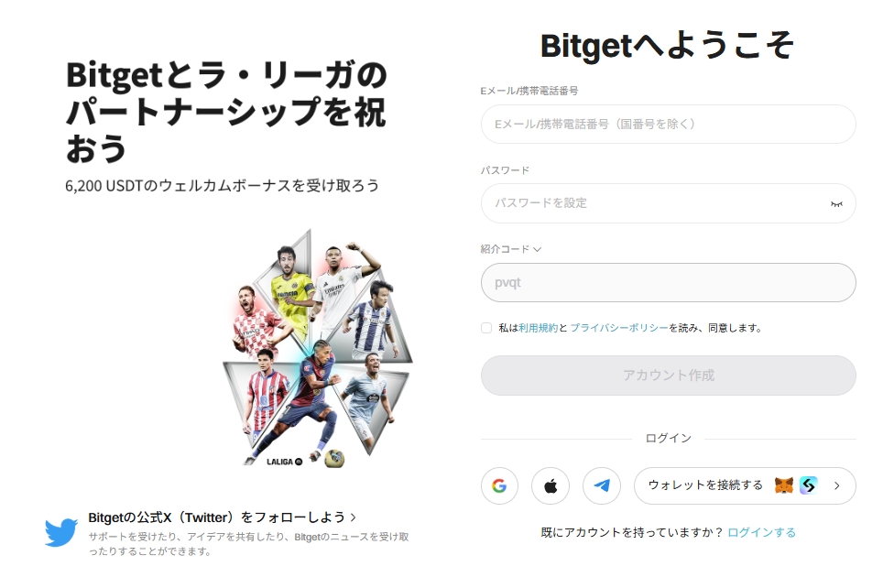This screenshot has height=588, width=894.
Task: Open the ウォレットを接続する wallet options arrow
Action: pyautogui.click(x=836, y=486)
